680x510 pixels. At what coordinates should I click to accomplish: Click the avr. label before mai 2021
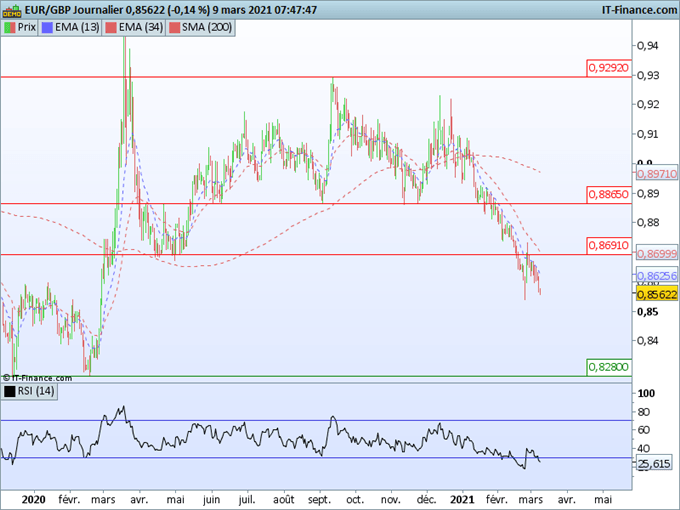[566, 500]
